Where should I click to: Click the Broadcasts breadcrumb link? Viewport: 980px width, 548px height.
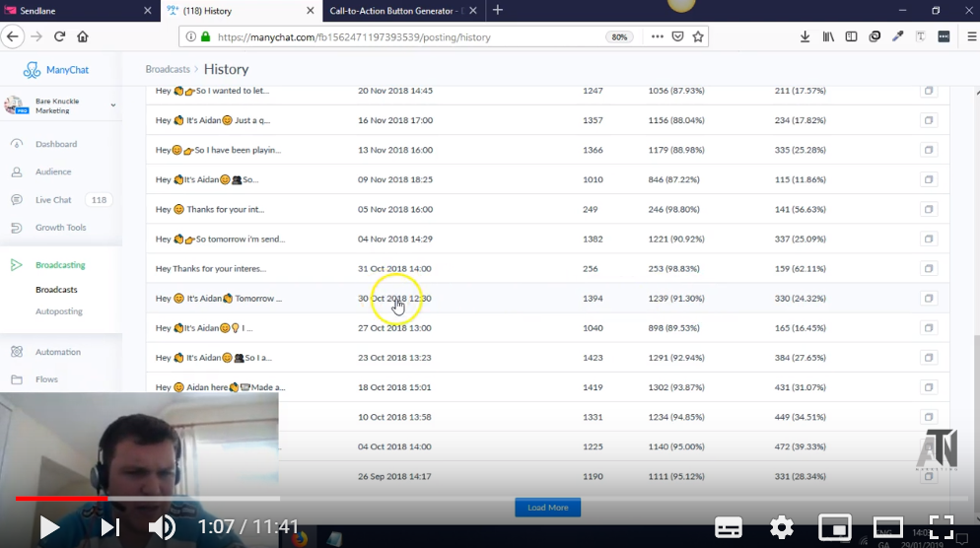tap(168, 70)
